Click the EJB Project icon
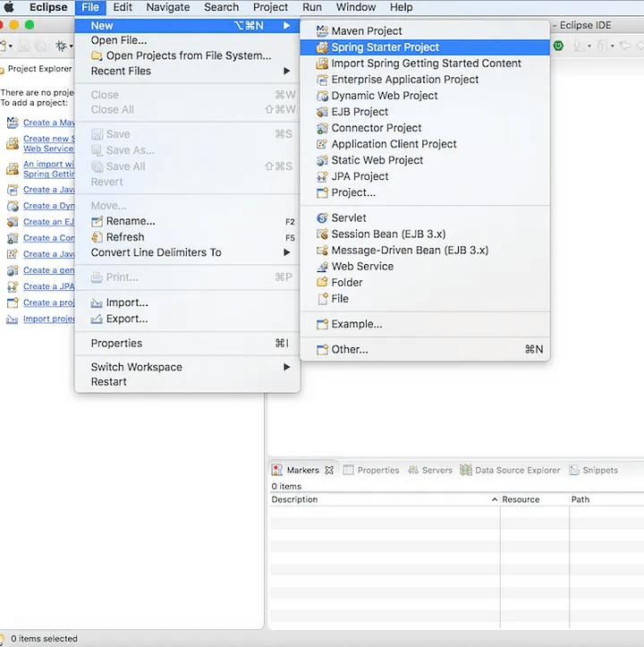The height and width of the screenshot is (647, 644). tap(322, 112)
